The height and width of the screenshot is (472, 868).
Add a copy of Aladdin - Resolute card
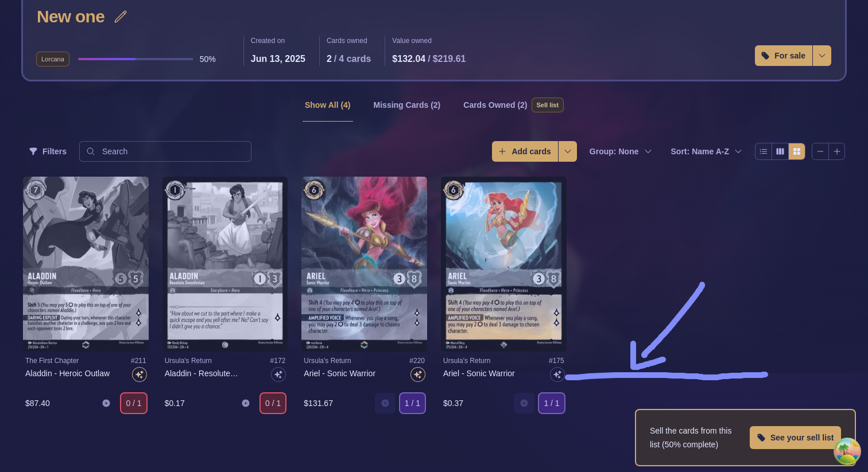pos(246,403)
